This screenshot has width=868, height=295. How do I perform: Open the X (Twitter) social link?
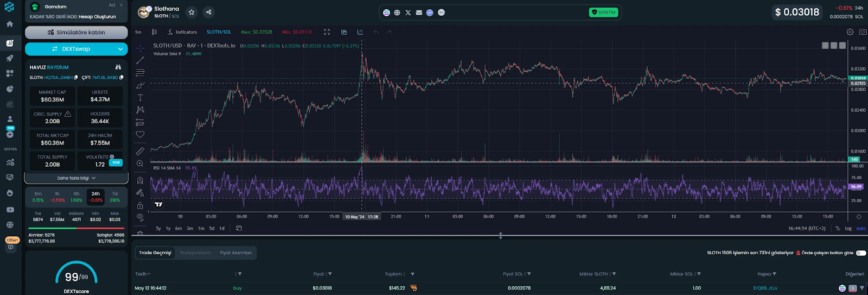(x=408, y=12)
